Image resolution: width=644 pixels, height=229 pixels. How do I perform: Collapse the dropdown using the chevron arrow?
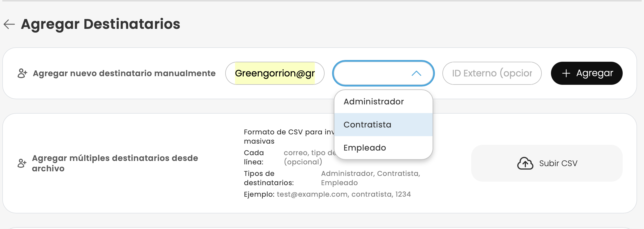click(416, 74)
